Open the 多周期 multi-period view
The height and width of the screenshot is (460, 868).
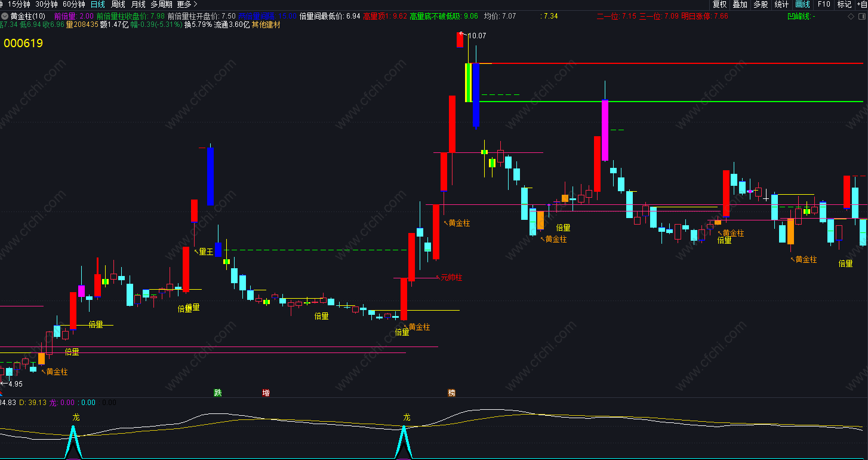[161, 4]
